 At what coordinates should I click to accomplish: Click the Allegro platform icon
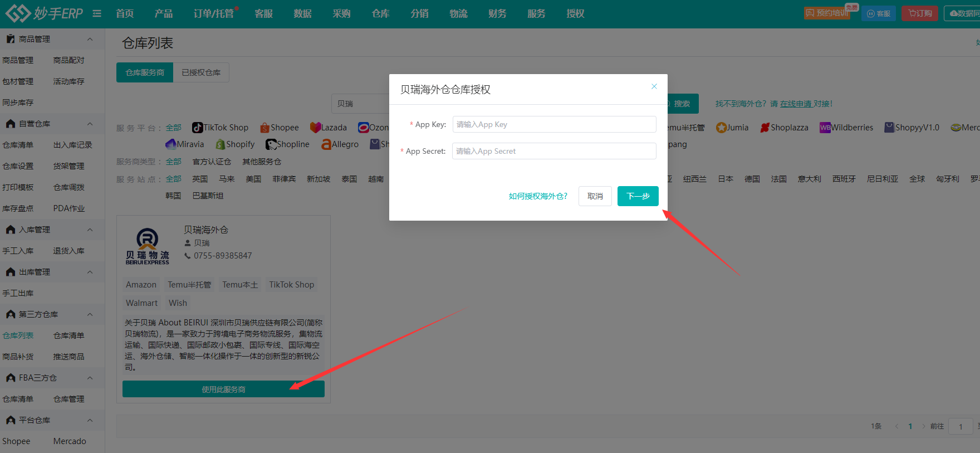[x=326, y=144]
